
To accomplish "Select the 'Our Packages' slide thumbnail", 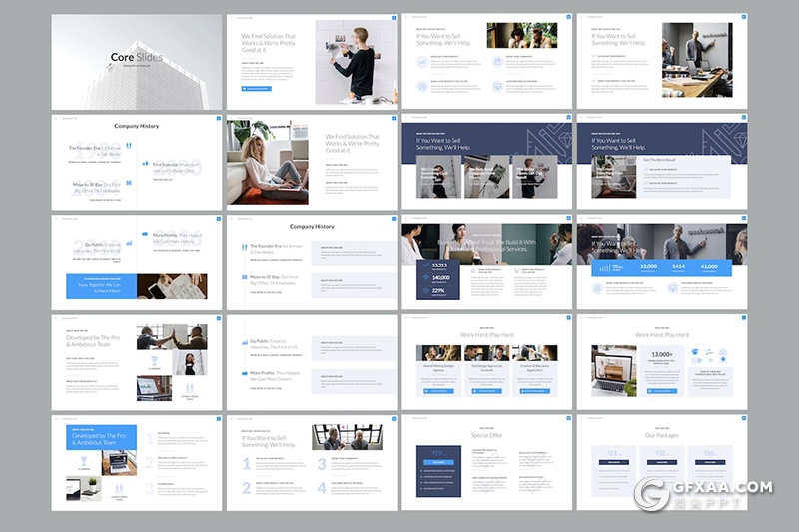I will tap(661, 462).
